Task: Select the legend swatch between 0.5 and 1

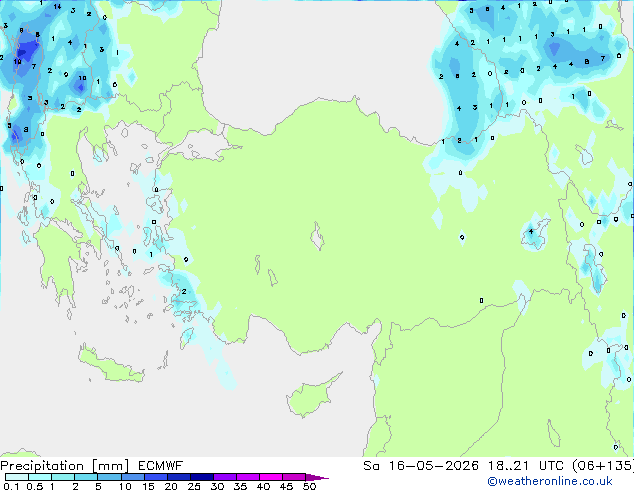Action: coord(40,477)
